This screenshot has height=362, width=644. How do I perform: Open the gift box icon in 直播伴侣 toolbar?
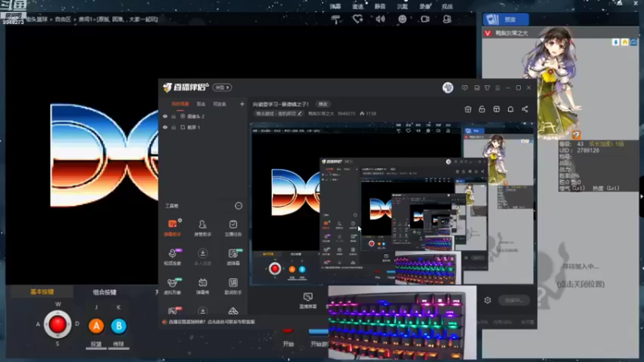point(468,109)
